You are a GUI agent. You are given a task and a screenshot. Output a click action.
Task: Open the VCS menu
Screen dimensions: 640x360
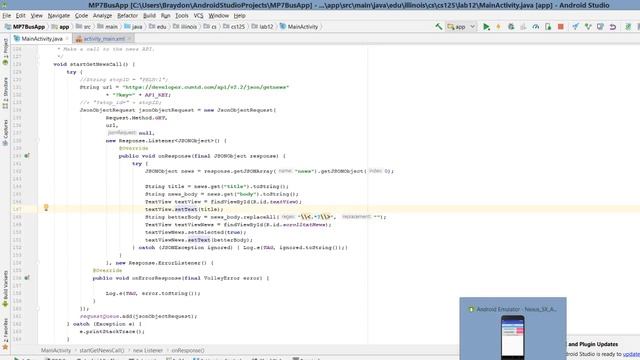[x=198, y=16]
